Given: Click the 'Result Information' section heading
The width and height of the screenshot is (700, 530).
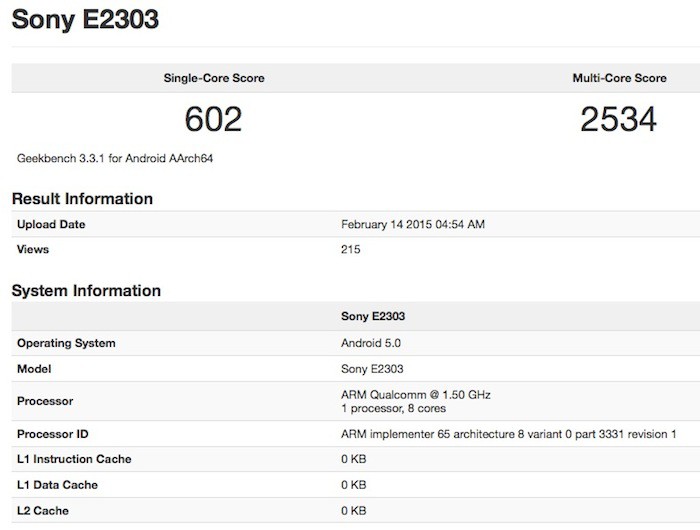Looking at the screenshot, I should point(82,199).
